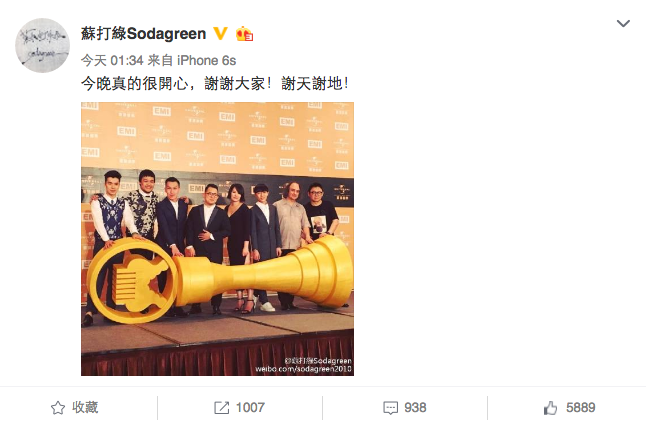The width and height of the screenshot is (646, 423).
Task: Open the post options chevron menu
Action: (x=623, y=23)
